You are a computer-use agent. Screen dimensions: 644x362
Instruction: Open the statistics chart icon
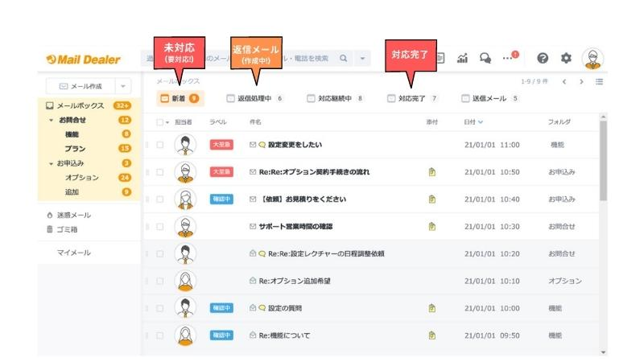463,58
